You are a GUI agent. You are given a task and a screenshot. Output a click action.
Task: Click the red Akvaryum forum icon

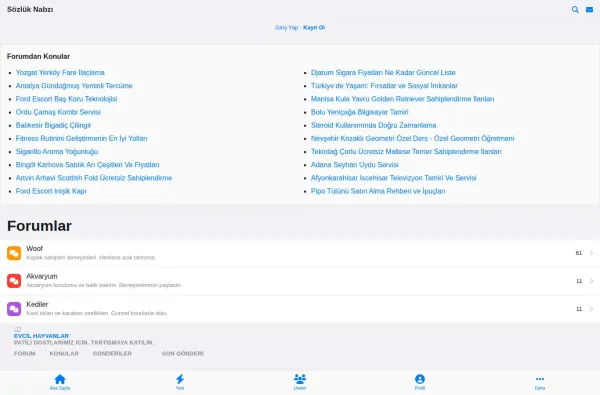click(14, 281)
